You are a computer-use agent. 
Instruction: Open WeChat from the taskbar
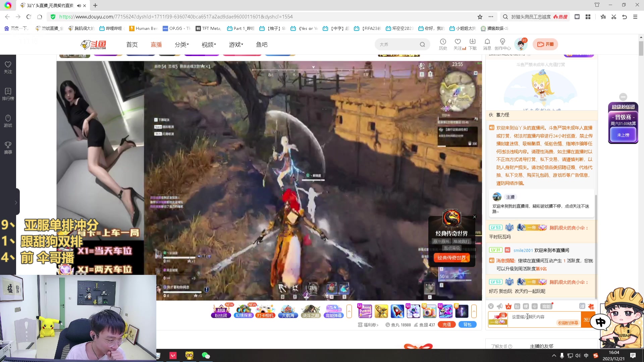click(x=206, y=355)
